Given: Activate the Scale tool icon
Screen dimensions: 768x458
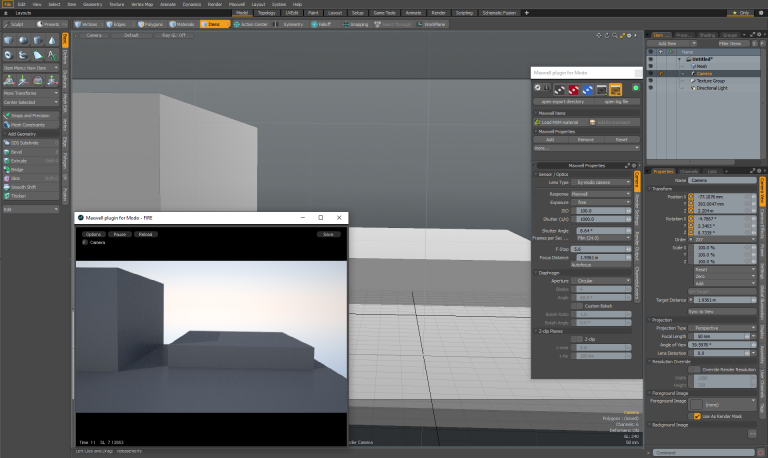Looking at the screenshot, I should (52, 80).
